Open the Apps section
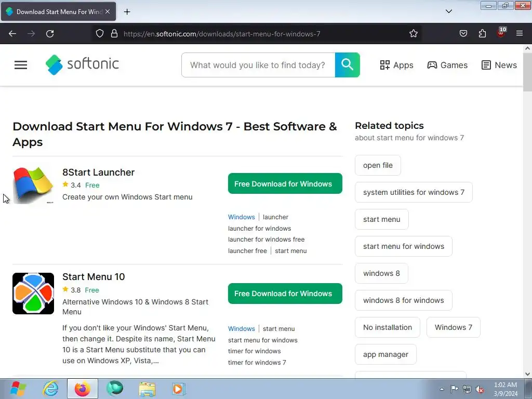The height and width of the screenshot is (399, 532). (x=396, y=65)
